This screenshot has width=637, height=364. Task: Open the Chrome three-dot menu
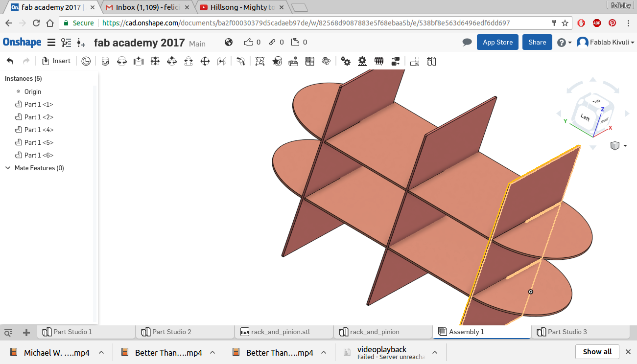(628, 23)
